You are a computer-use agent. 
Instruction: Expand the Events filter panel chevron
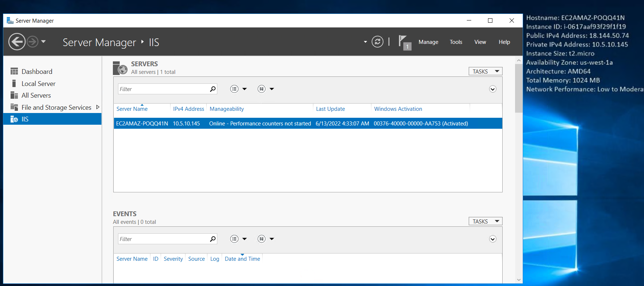pyautogui.click(x=493, y=239)
